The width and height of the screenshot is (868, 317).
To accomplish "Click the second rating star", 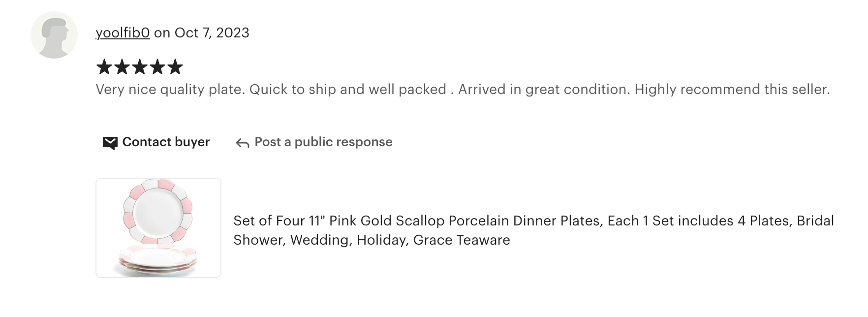I will (x=122, y=67).
